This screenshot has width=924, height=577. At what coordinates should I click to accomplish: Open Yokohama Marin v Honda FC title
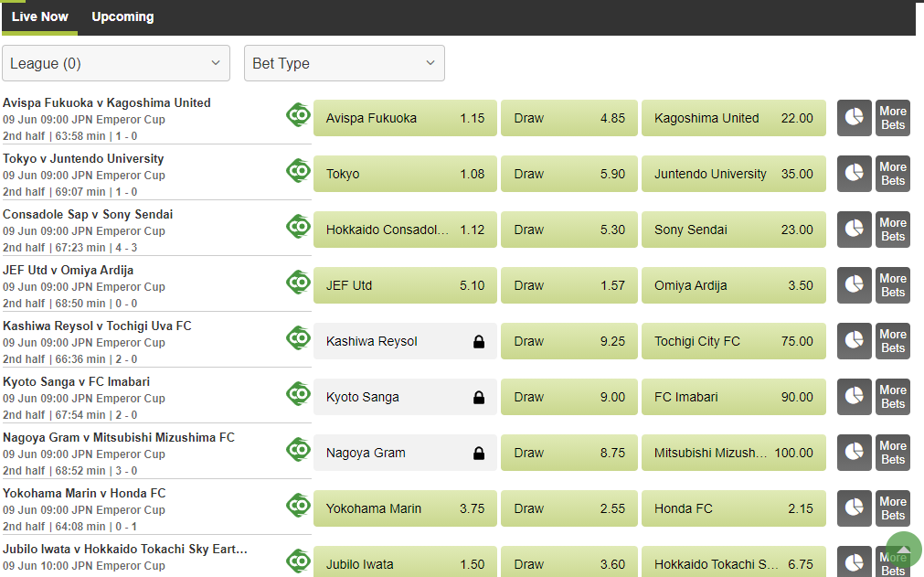click(84, 493)
